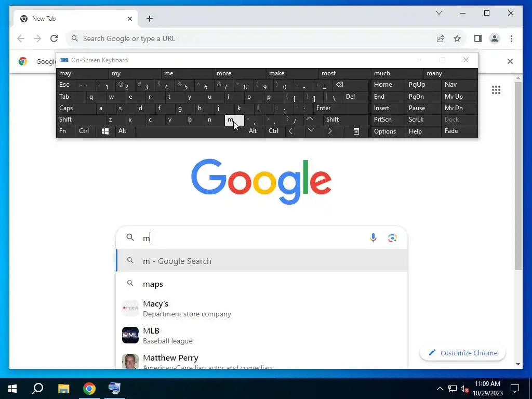The height and width of the screenshot is (399, 532).
Task: Click the Help key on keyboard
Action: (x=423, y=131)
